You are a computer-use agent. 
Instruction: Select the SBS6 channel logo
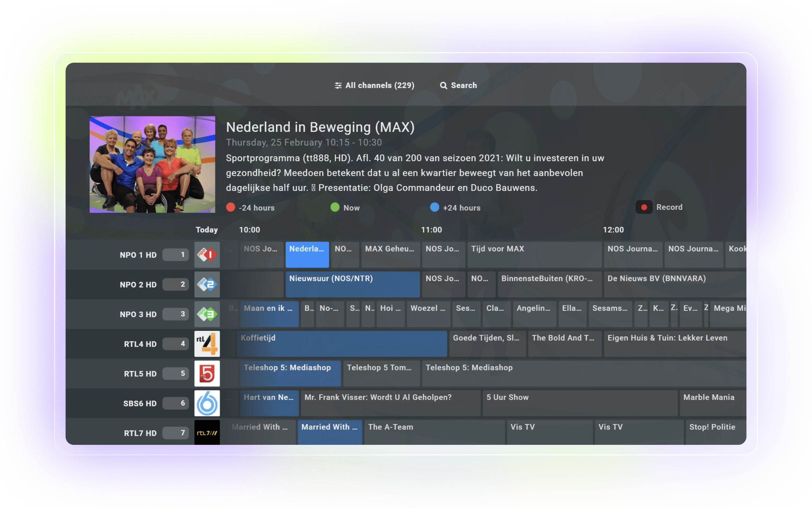pyautogui.click(x=207, y=403)
